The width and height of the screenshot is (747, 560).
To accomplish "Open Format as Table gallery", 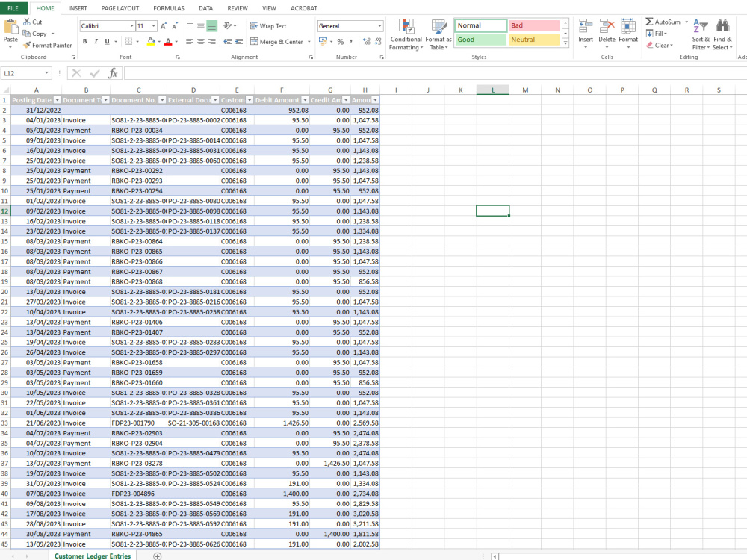I will click(438, 34).
